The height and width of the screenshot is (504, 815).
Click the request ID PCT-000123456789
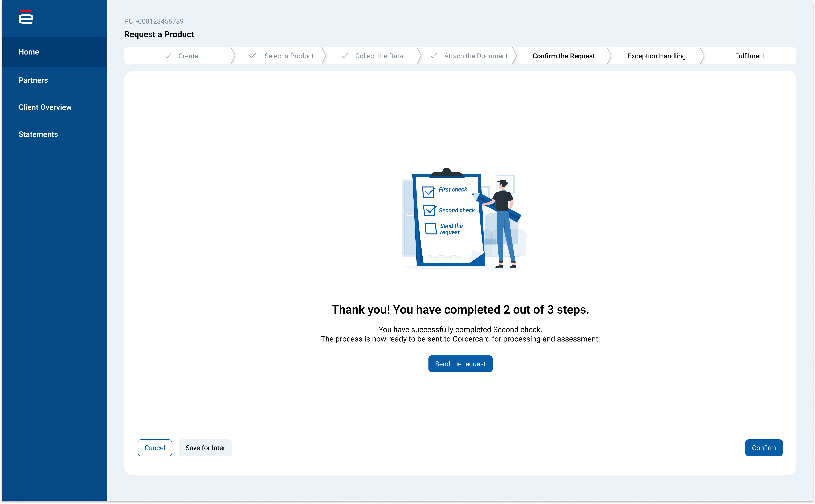154,21
